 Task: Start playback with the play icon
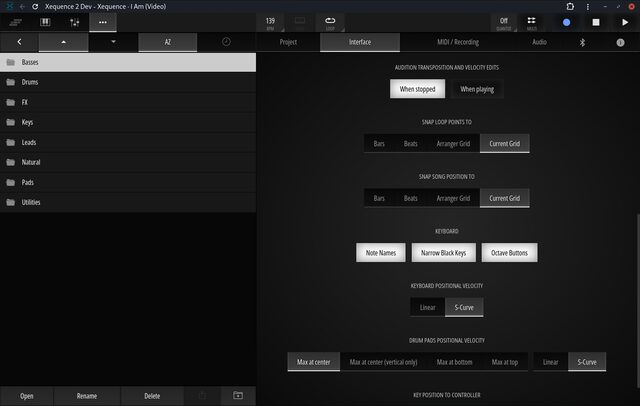click(x=625, y=22)
